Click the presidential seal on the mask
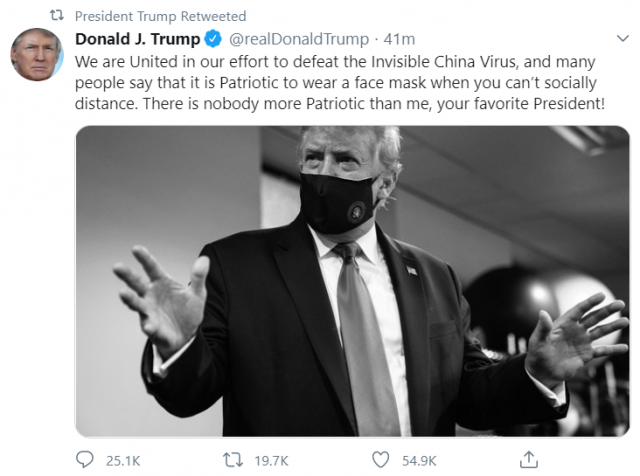Image resolution: width=640 pixels, height=476 pixels. [356, 211]
